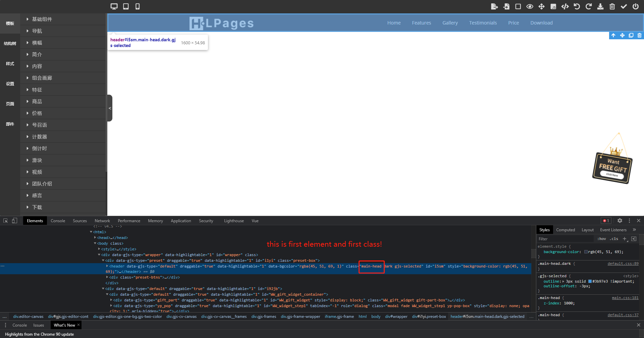Toggle :hov pseudo-class panel in Styles
644x338 pixels.
tap(601, 239)
